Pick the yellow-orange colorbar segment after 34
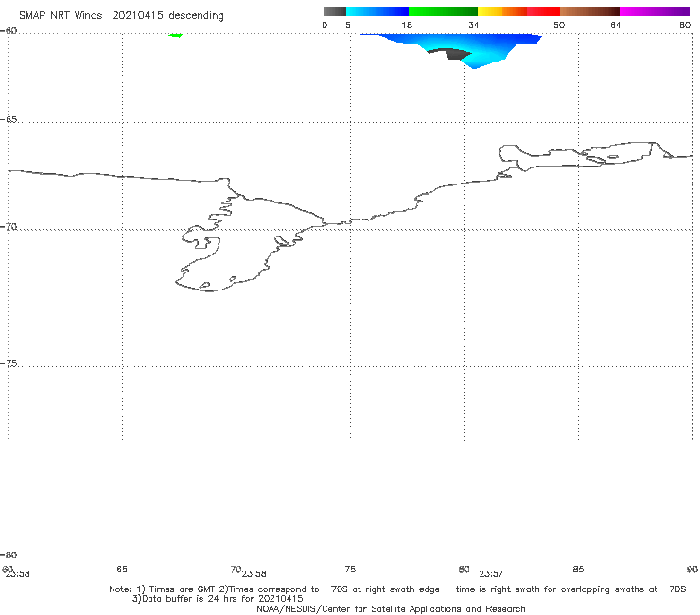Viewport: 700px width, 615px height. click(502, 11)
